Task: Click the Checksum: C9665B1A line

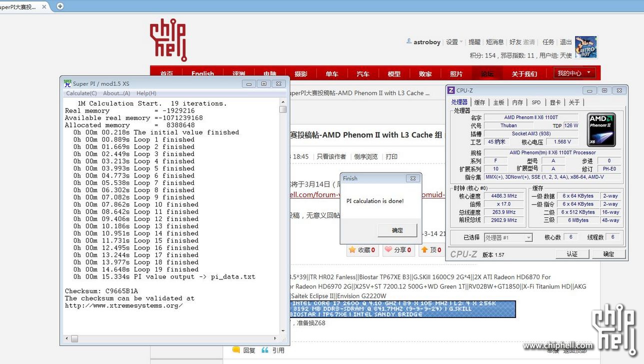Action: pyautogui.click(x=101, y=291)
